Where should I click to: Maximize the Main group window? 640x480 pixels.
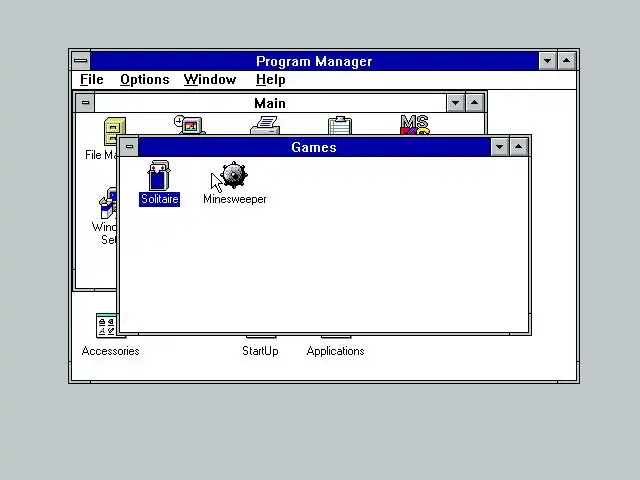point(474,103)
